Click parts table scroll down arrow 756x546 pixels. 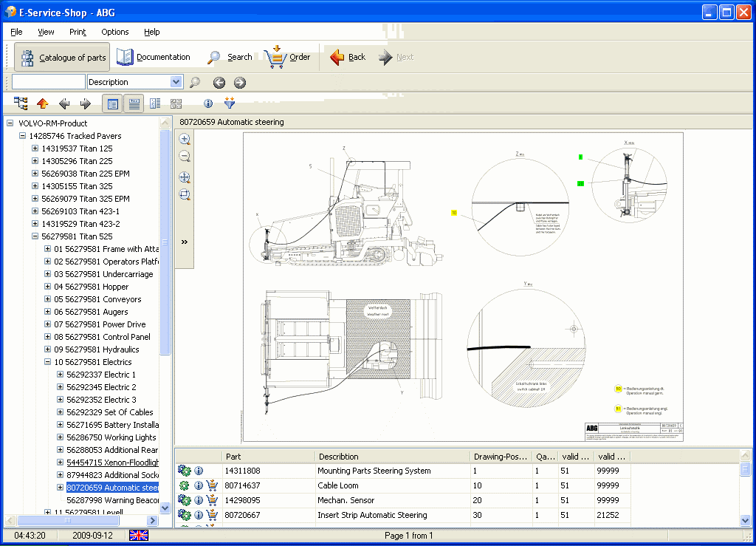746,520
